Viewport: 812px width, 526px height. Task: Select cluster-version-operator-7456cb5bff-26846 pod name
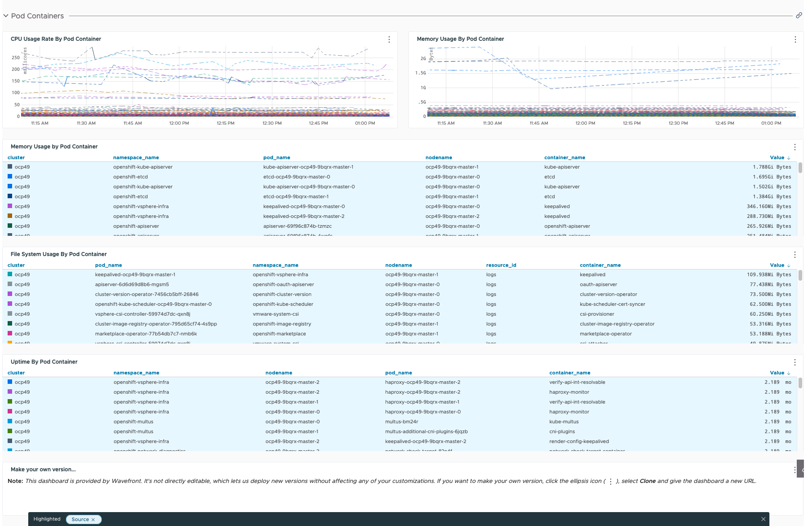pyautogui.click(x=147, y=295)
